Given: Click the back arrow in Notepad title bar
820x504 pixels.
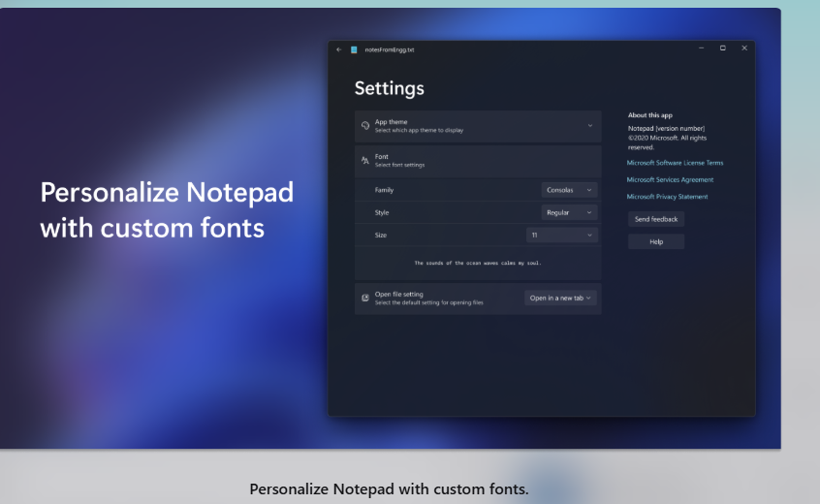Looking at the screenshot, I should coord(339,49).
